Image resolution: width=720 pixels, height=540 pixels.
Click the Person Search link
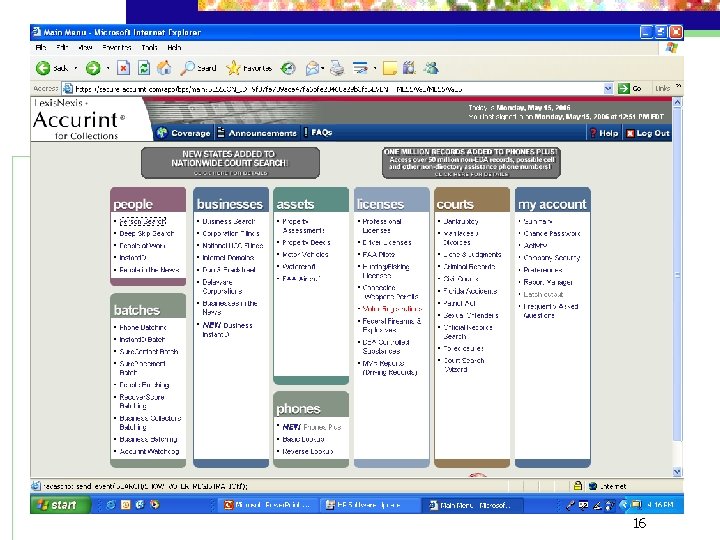point(142,222)
